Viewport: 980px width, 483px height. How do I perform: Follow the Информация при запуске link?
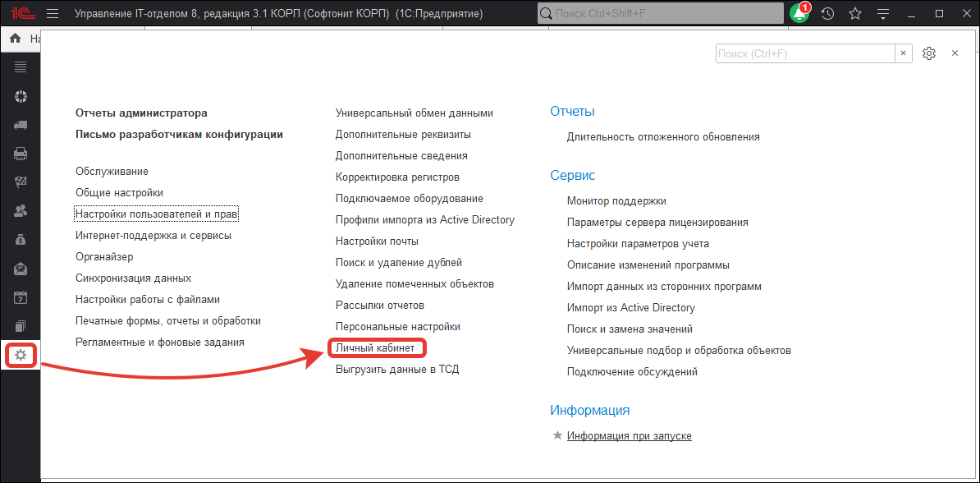coord(630,435)
